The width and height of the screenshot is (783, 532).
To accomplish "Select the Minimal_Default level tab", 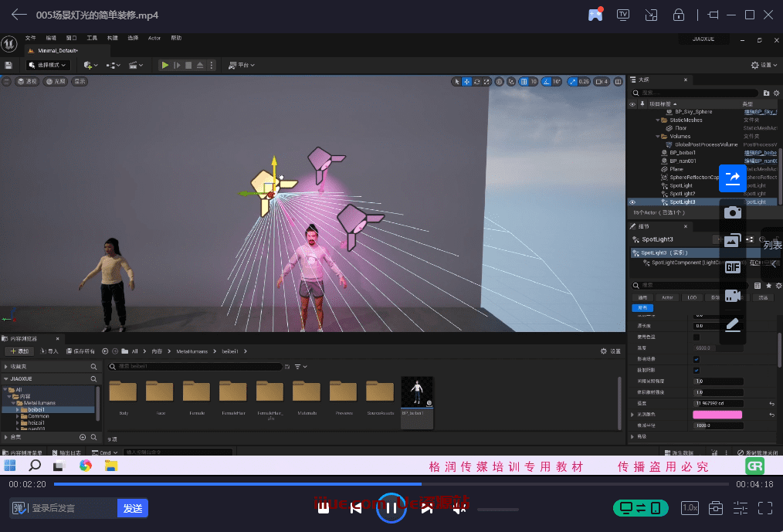I will pos(56,50).
